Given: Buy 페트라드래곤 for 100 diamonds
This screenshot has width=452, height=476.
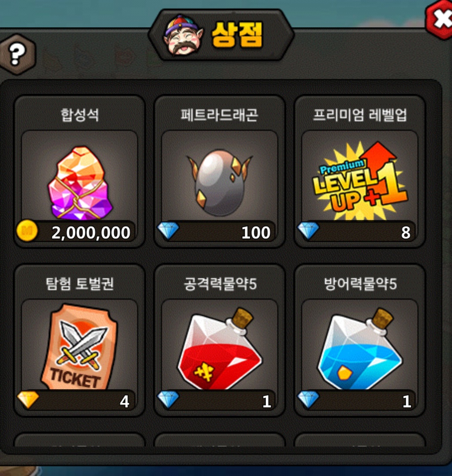Looking at the screenshot, I should (x=216, y=232).
